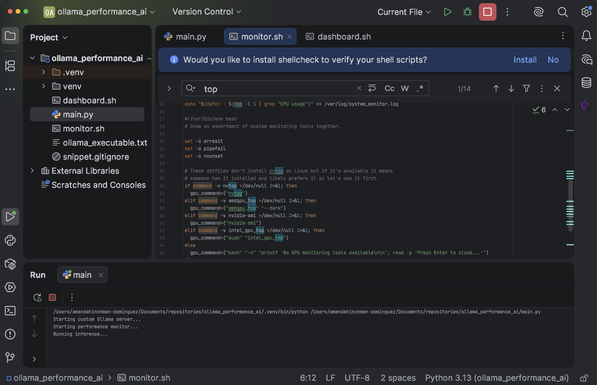Decline shellcheck install with No
The image size is (597, 385).
(553, 60)
